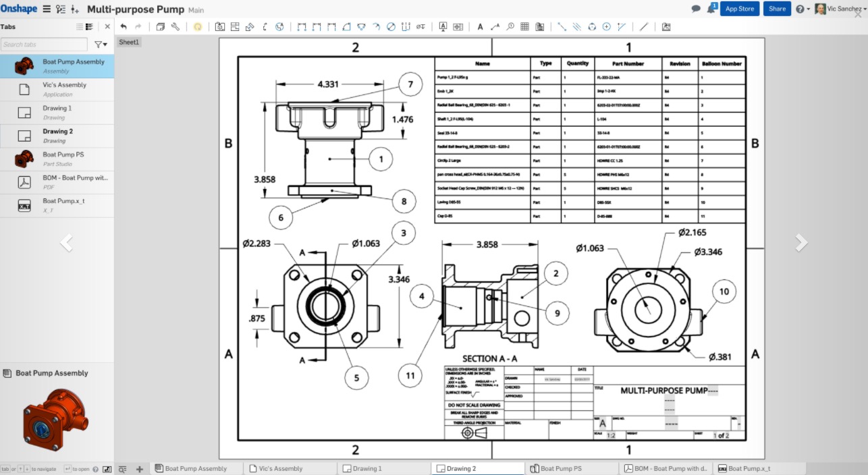Select the Insert BOM table icon
Image resolution: width=868 pixels, height=475 pixels.
pos(539,27)
